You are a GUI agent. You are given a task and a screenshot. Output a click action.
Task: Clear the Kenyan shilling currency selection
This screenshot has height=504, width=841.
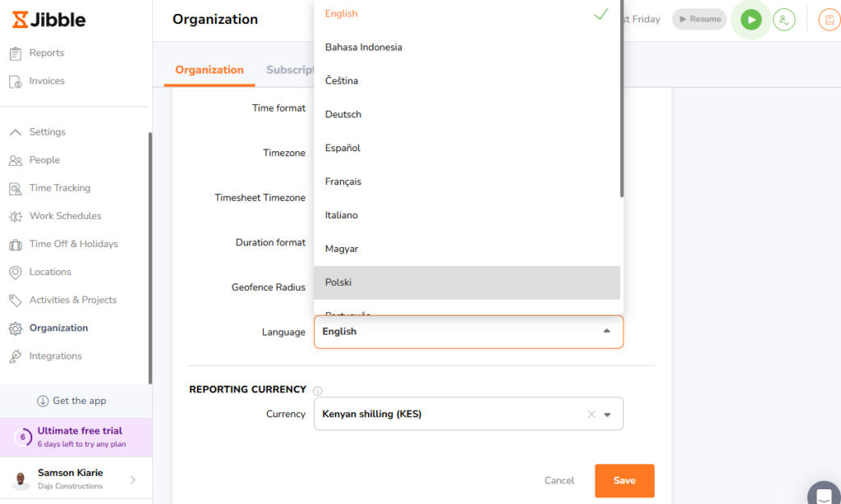click(591, 414)
